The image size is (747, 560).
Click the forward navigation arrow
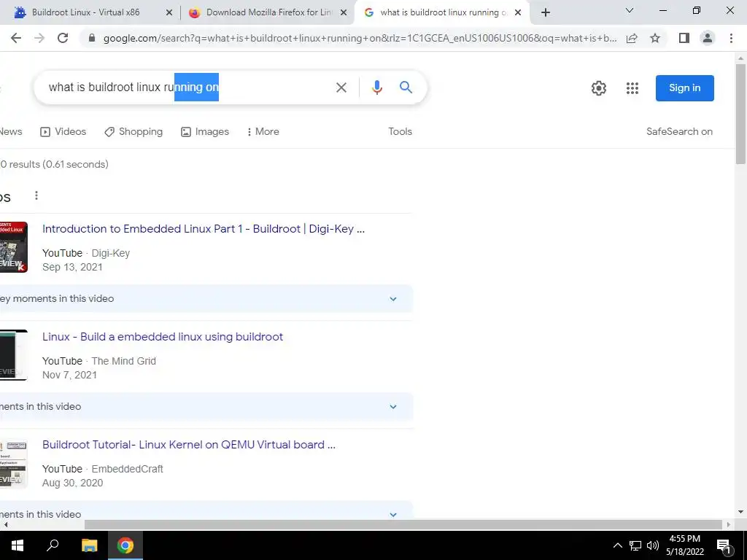39,38
